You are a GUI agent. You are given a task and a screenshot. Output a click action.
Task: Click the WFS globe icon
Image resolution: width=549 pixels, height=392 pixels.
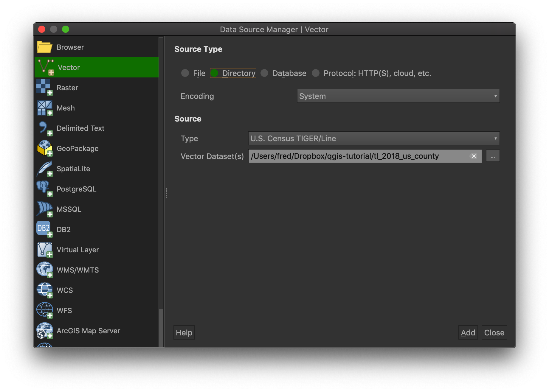pos(45,310)
